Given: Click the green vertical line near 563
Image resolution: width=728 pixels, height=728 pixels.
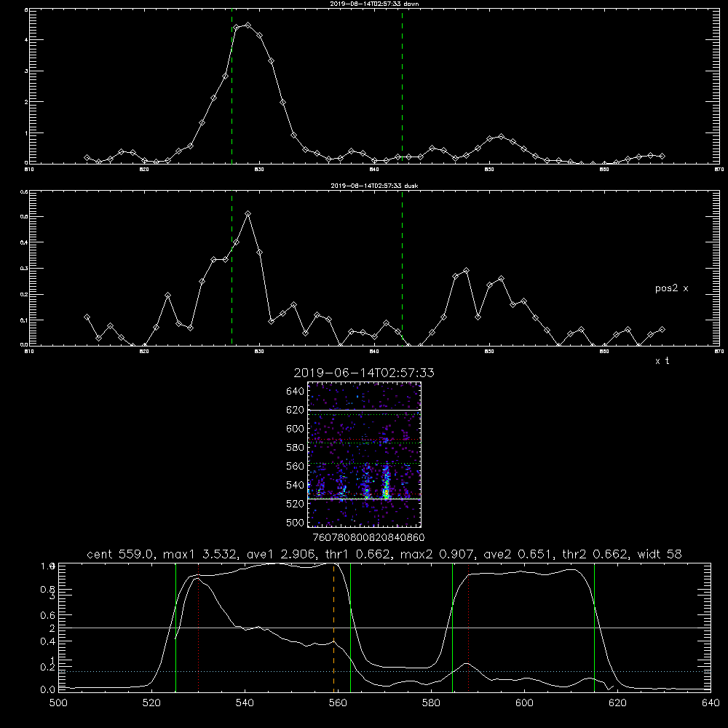Looking at the screenshot, I should click(351, 627).
